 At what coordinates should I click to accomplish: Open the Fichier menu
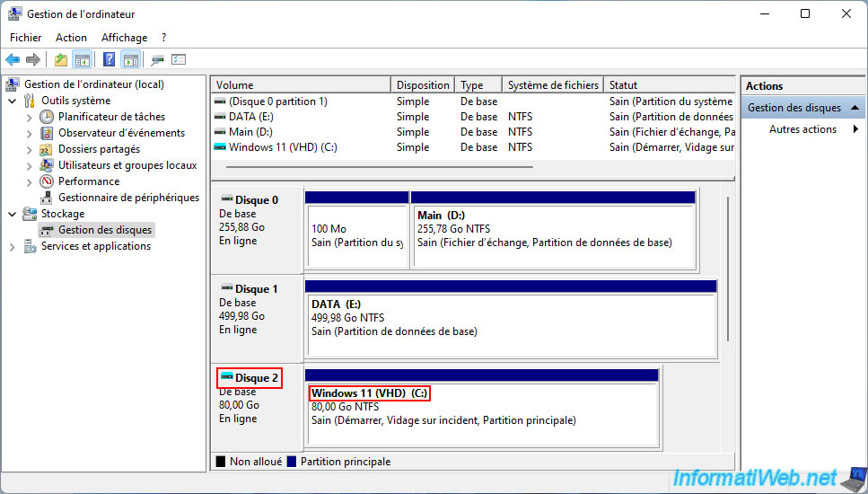25,37
